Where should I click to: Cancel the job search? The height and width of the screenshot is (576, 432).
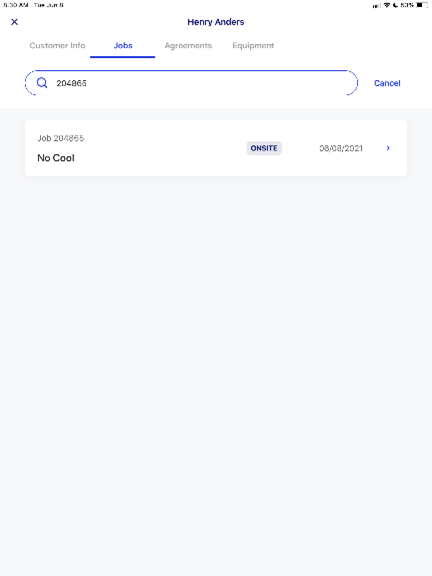pyautogui.click(x=387, y=83)
